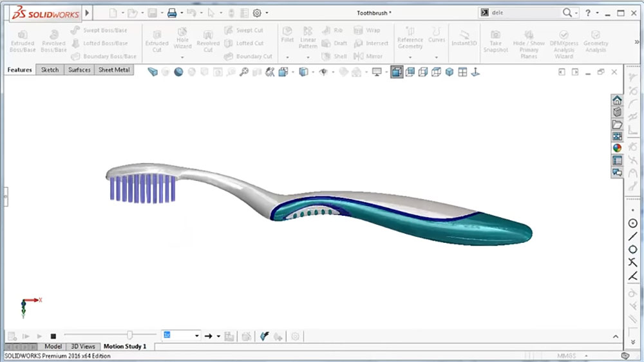
Task: Open the Geometry Analysis tool
Action: (x=596, y=41)
